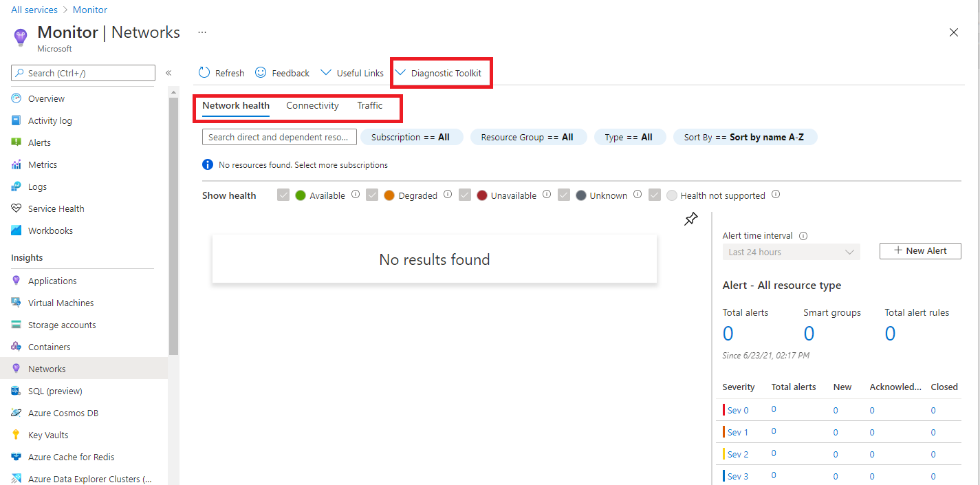
Task: Expand the Diagnostic Toolkit dropdown
Action: [x=439, y=73]
